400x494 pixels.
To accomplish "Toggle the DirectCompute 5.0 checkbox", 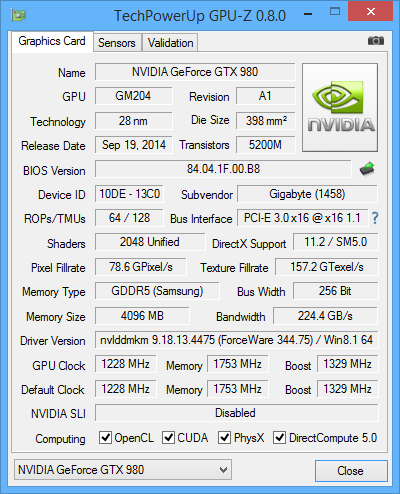I will (x=279, y=437).
